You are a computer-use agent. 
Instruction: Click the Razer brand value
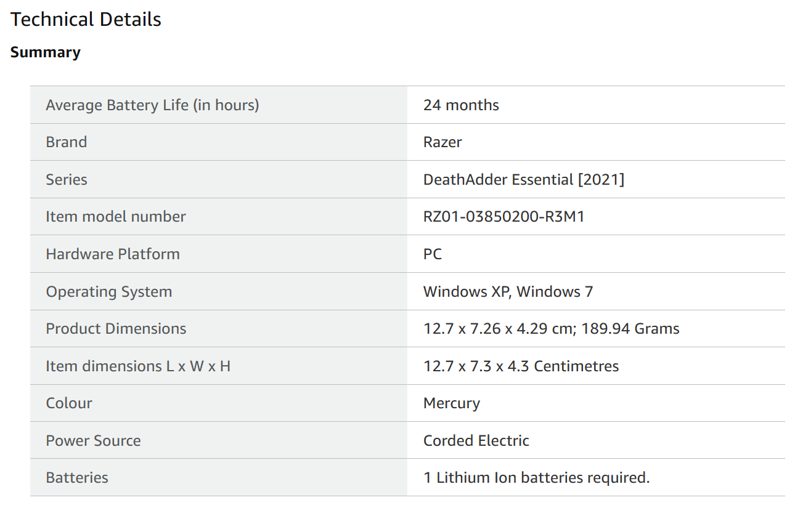(442, 142)
